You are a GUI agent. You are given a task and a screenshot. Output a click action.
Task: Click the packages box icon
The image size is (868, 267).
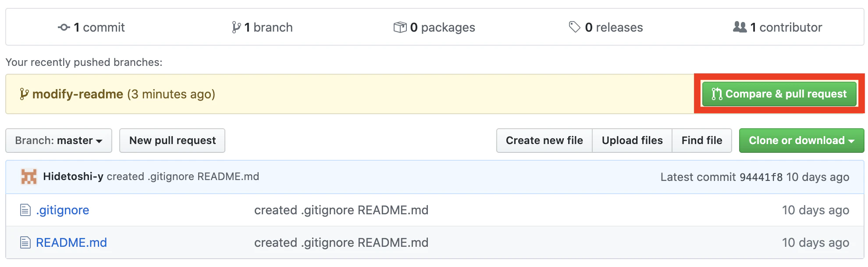[400, 27]
